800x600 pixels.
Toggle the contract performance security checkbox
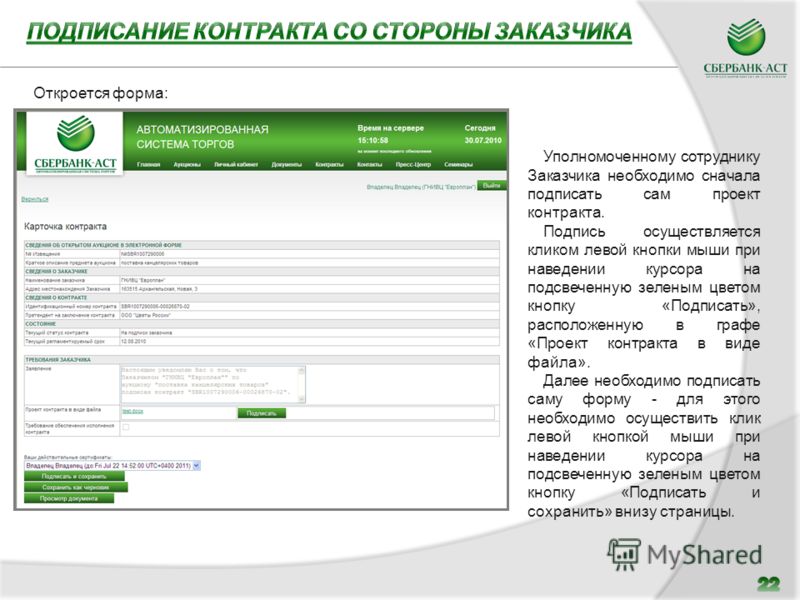tap(126, 427)
